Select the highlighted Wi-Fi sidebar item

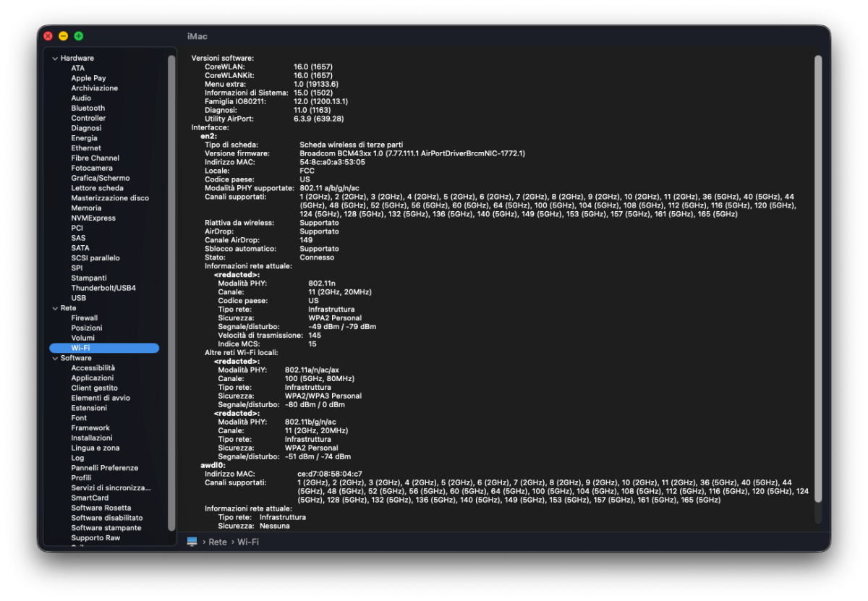pyautogui.click(x=104, y=348)
